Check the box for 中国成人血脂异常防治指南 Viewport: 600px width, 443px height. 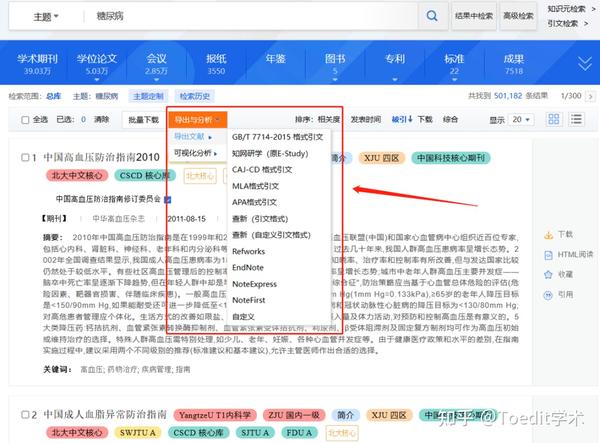pos(26,413)
